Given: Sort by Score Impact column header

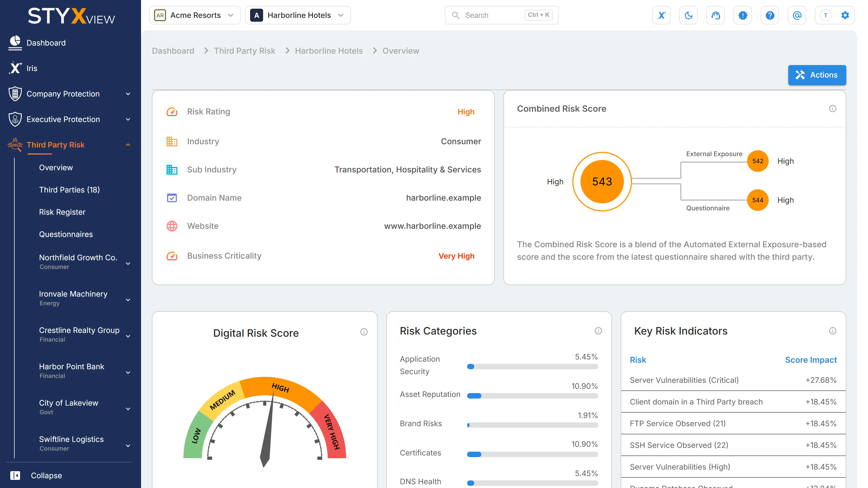Looking at the screenshot, I should (x=811, y=360).
